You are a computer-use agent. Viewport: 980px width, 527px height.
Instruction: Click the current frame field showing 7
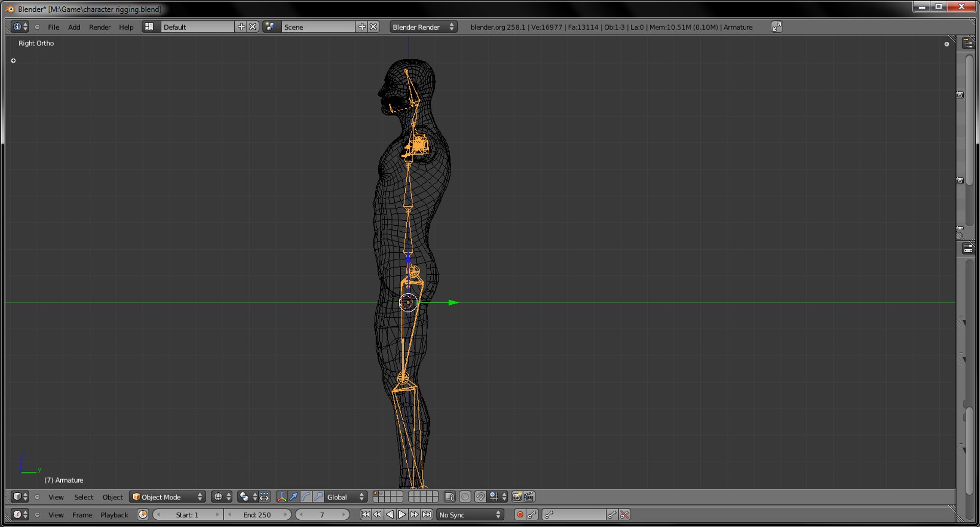pos(322,514)
